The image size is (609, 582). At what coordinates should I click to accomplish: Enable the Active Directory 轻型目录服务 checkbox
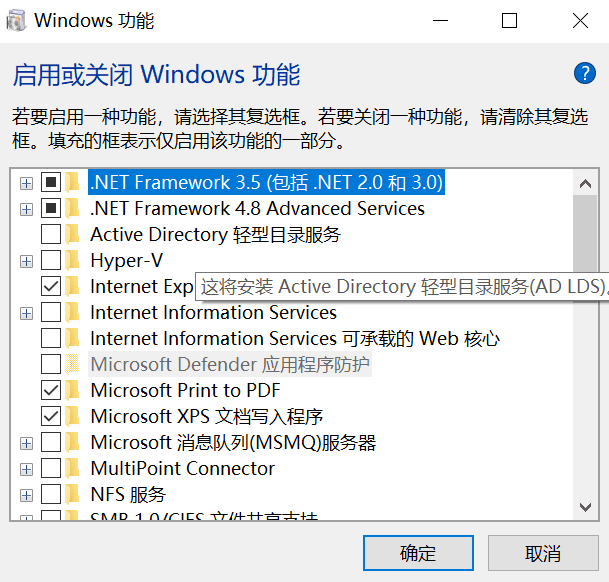pos(50,235)
